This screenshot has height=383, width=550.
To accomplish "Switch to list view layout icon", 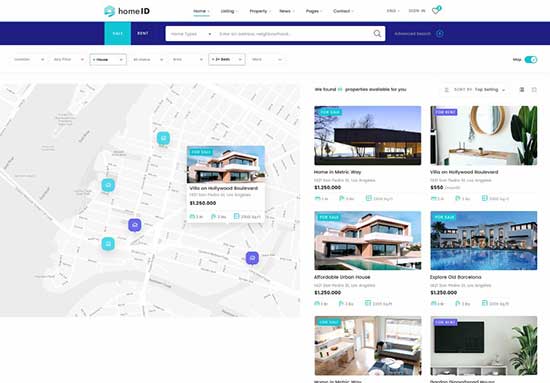I will pos(522,90).
